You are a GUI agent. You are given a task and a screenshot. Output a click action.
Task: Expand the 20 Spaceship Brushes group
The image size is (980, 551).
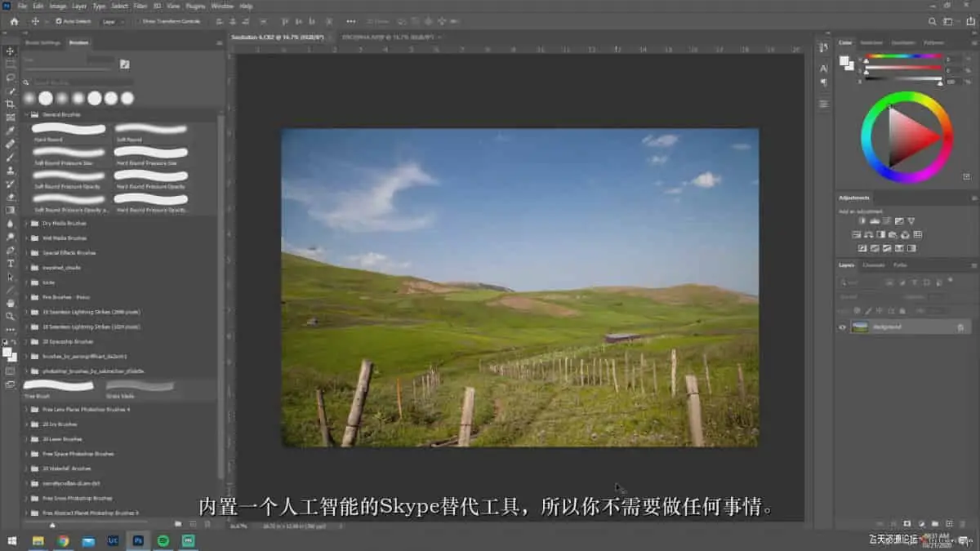pos(25,341)
